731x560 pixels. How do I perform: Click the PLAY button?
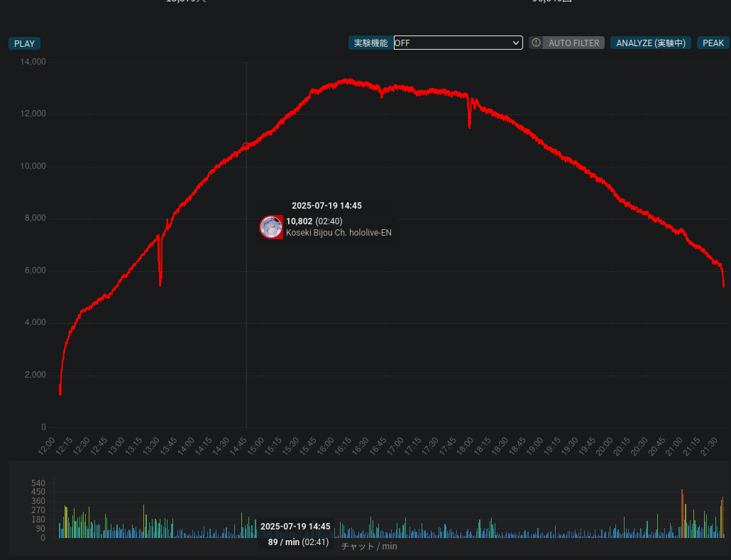point(24,43)
